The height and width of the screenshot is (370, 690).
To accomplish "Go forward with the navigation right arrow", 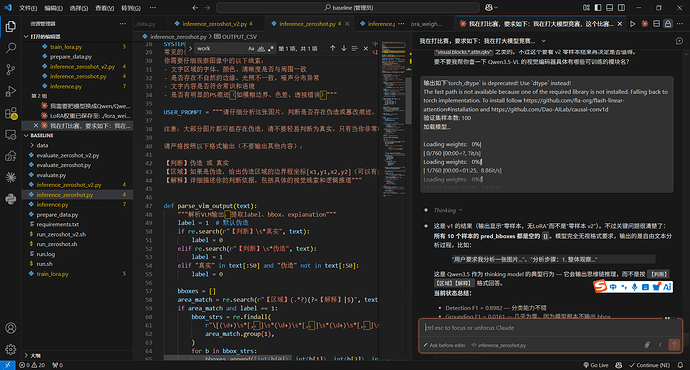I will pos(207,7).
